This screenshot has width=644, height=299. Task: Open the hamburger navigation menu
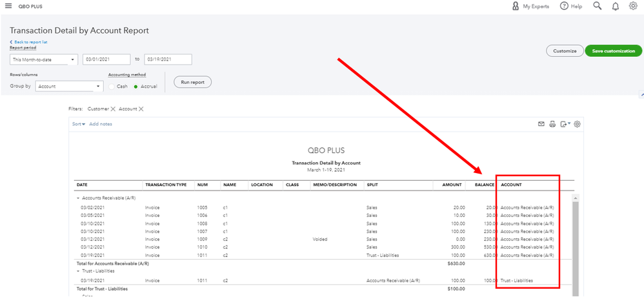click(8, 6)
